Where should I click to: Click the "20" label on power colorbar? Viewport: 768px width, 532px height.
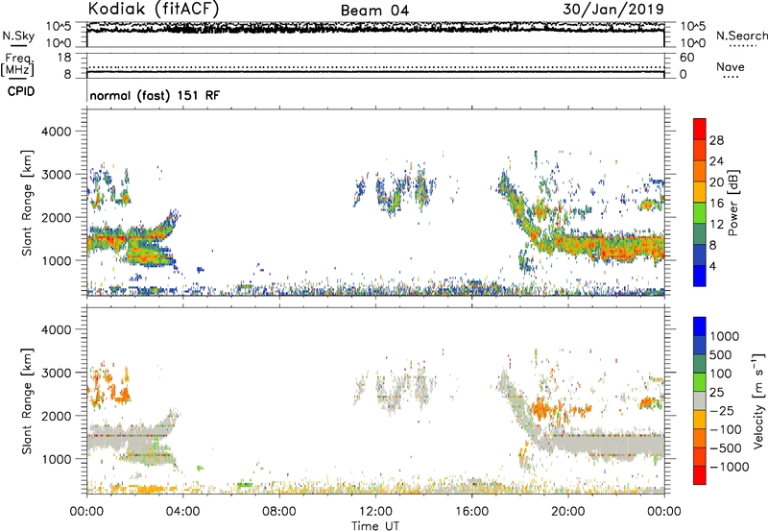[x=716, y=182]
